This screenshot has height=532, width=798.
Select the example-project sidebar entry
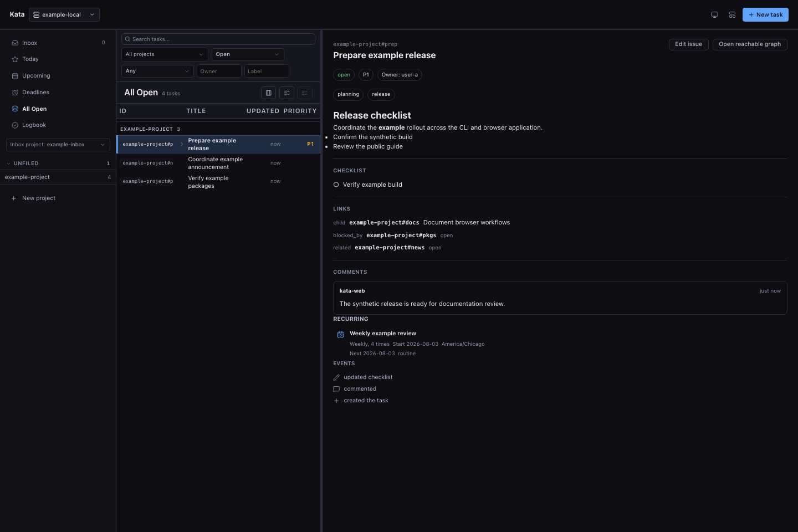(58, 177)
